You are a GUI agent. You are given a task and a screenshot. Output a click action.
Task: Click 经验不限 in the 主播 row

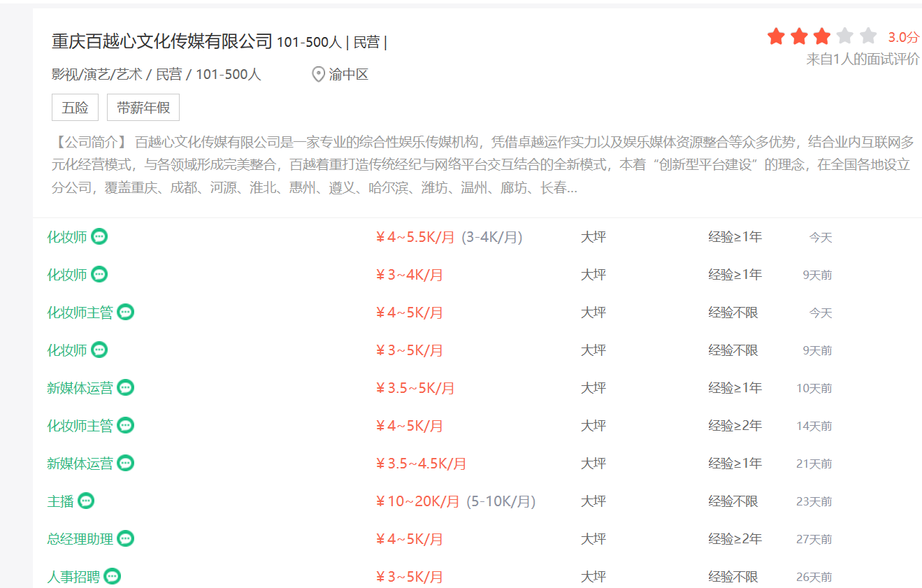[x=733, y=501]
